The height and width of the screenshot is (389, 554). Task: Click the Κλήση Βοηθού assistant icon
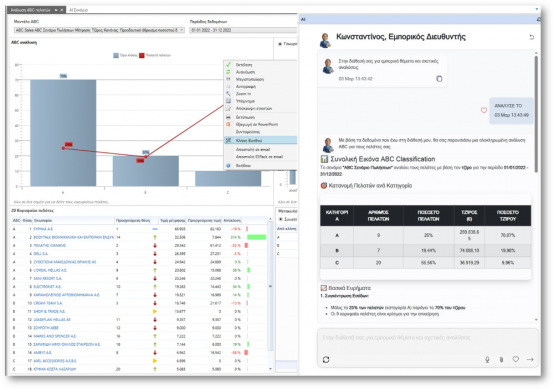tap(228, 140)
